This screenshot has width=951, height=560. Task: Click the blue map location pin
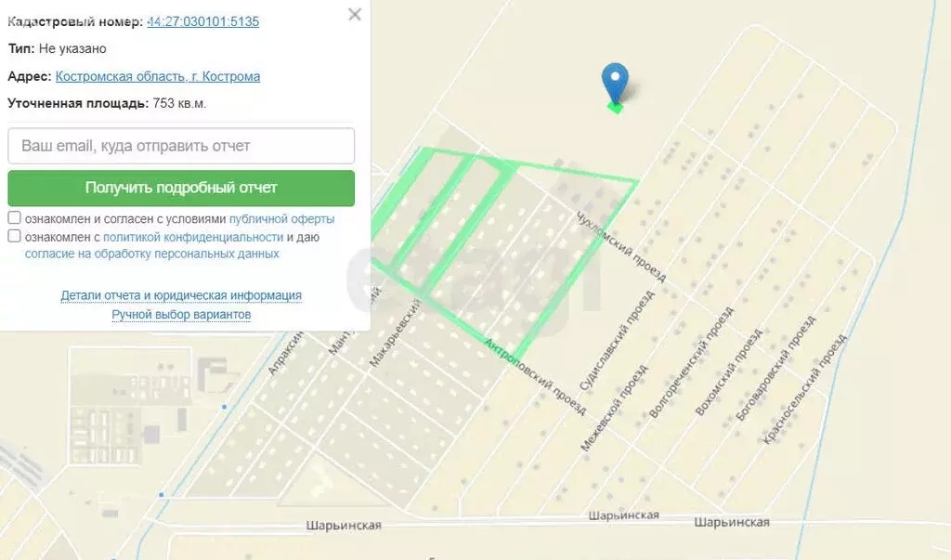click(x=615, y=84)
